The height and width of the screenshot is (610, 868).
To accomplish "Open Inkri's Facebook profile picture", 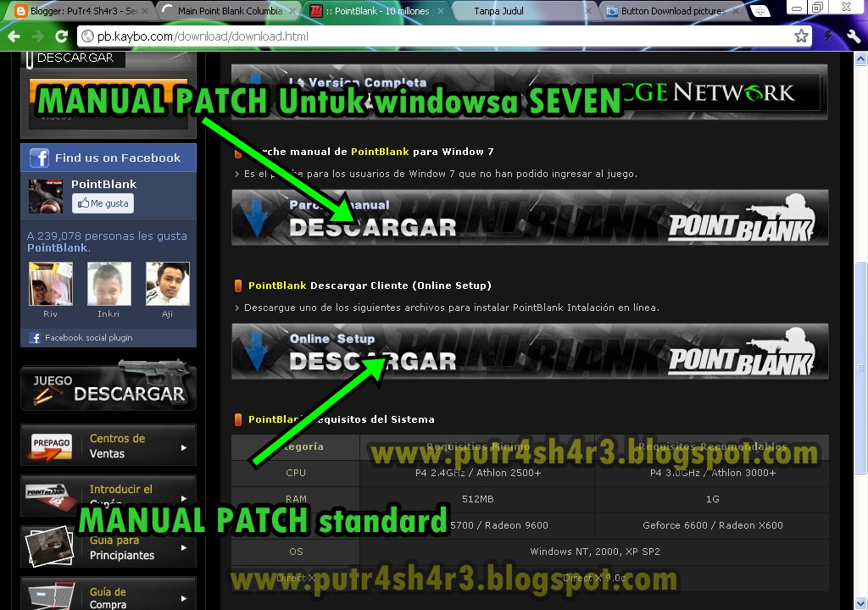I will pos(109,284).
